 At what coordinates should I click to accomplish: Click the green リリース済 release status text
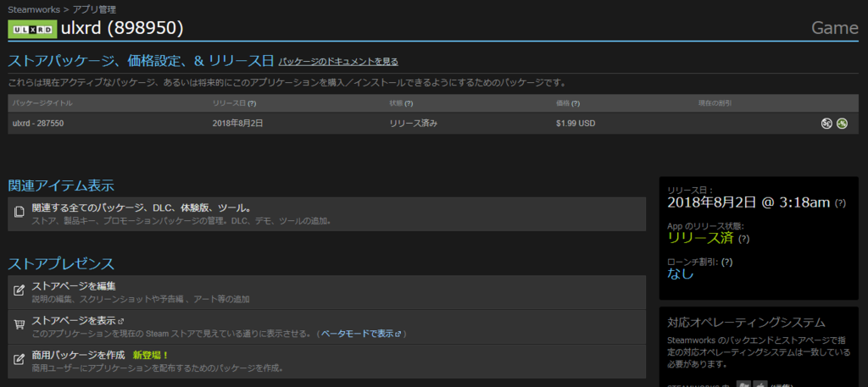pyautogui.click(x=701, y=238)
